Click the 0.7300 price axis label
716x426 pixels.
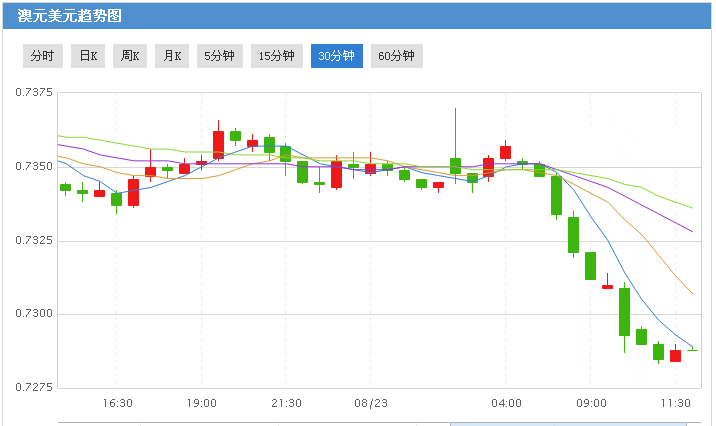click(x=32, y=314)
